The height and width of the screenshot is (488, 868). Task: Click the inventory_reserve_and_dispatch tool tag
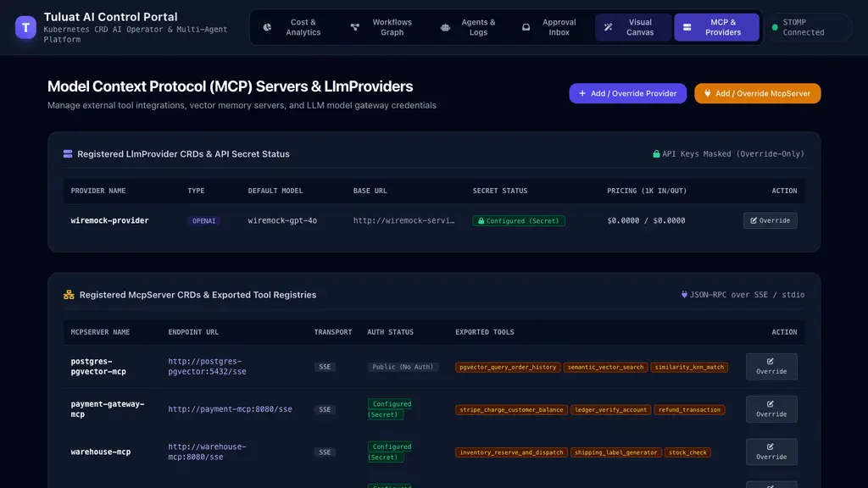(511, 452)
